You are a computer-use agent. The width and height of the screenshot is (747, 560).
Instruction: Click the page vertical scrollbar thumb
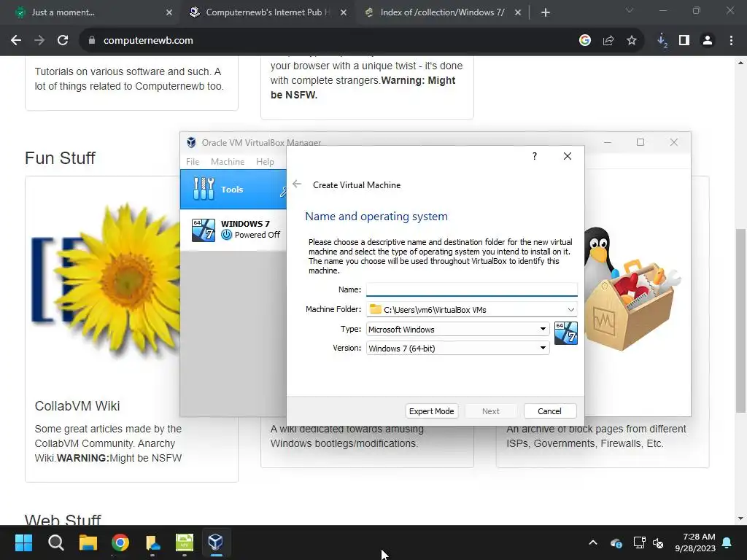pyautogui.click(x=741, y=320)
